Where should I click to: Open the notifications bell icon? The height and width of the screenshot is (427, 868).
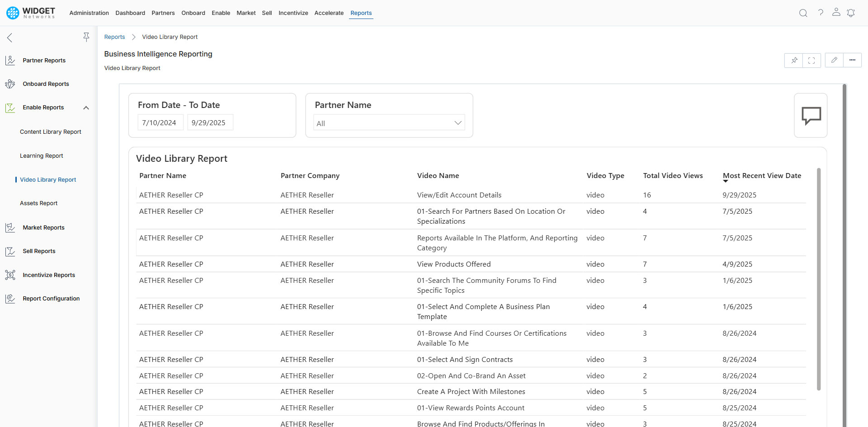(x=851, y=13)
